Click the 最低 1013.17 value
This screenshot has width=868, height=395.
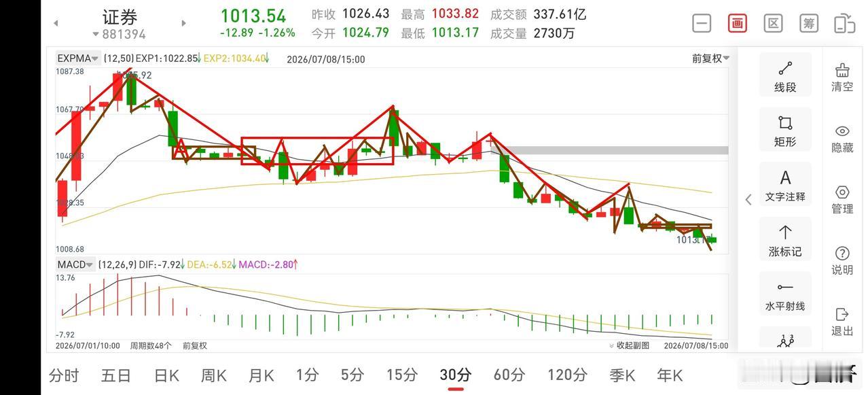455,33
